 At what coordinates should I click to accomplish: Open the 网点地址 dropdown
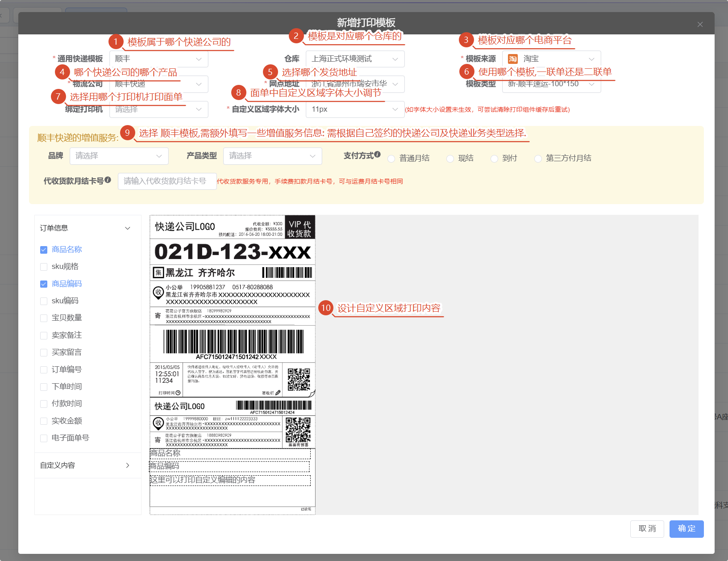(x=355, y=84)
